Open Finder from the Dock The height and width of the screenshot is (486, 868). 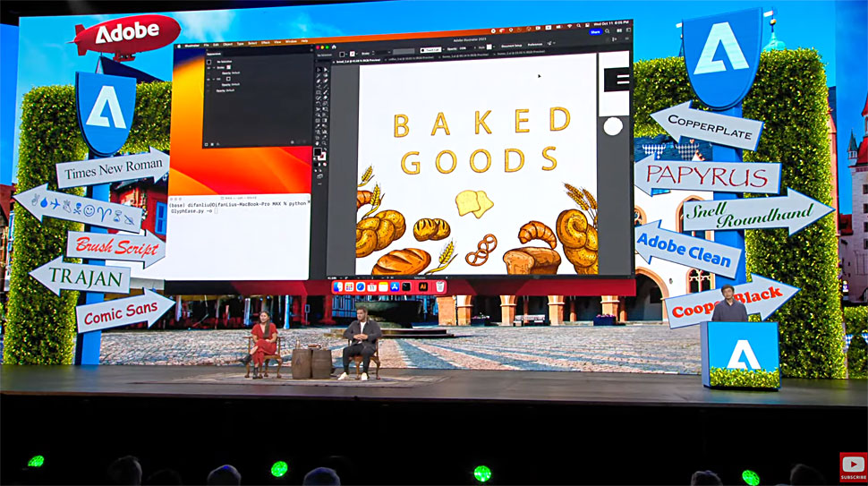(338, 286)
